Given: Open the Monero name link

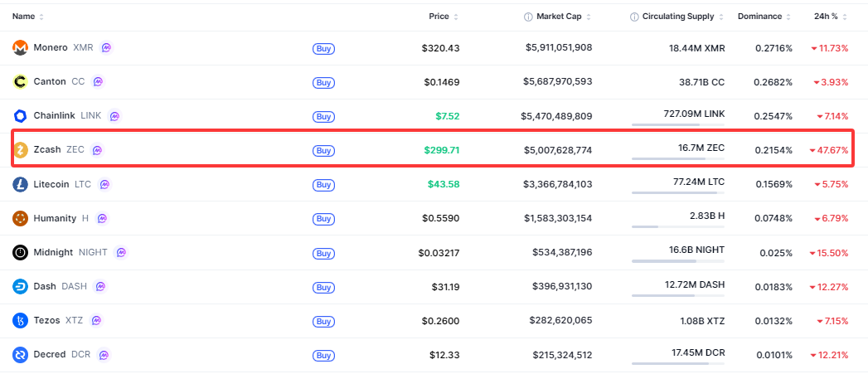Looking at the screenshot, I should coord(51,47).
